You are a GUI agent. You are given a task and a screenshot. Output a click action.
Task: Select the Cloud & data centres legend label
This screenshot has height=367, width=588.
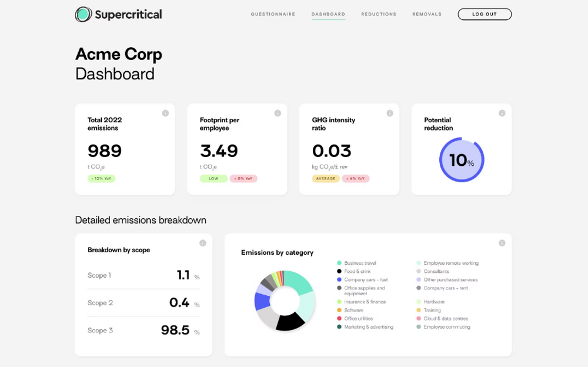click(x=446, y=319)
